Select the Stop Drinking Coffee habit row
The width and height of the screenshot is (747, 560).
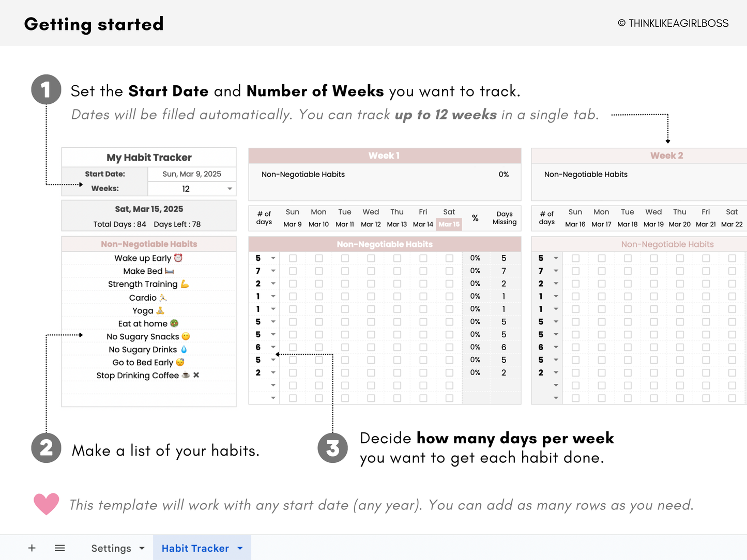(148, 375)
